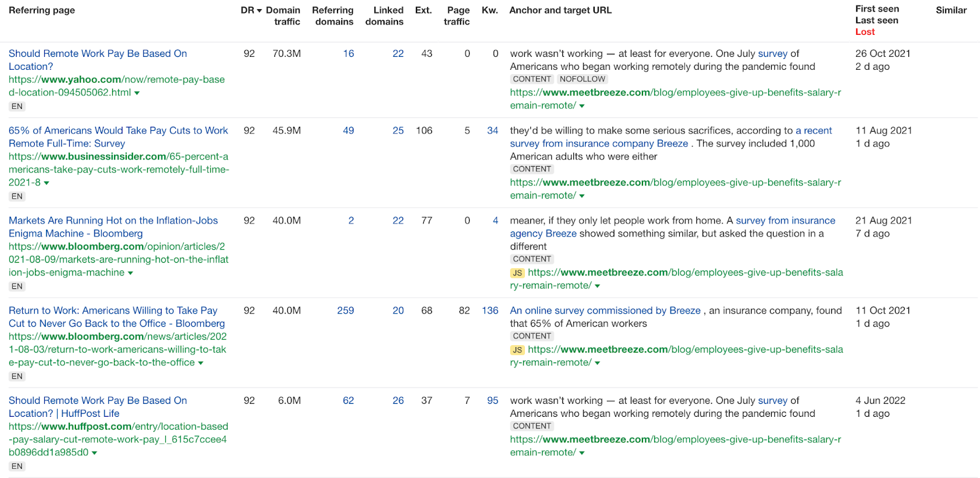Click keywords count 4 in Bloomberg row
980x478 pixels.
[496, 221]
